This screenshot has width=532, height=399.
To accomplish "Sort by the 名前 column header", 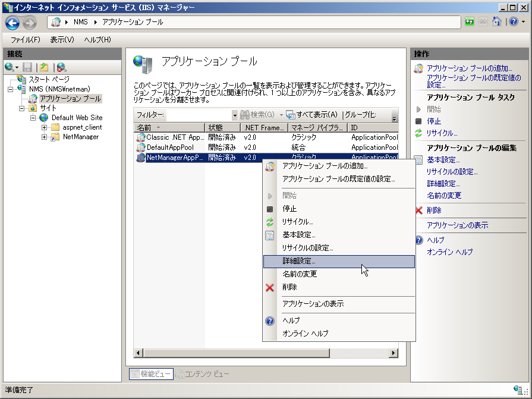I will [169, 128].
